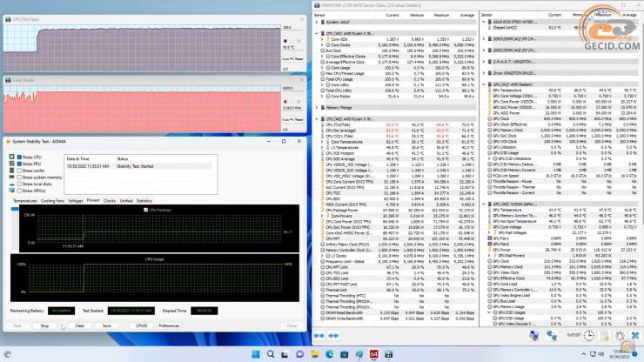Click the Stress local disks drive icon
Viewport: 644px width, 362px height.
pyautogui.click(x=12, y=184)
